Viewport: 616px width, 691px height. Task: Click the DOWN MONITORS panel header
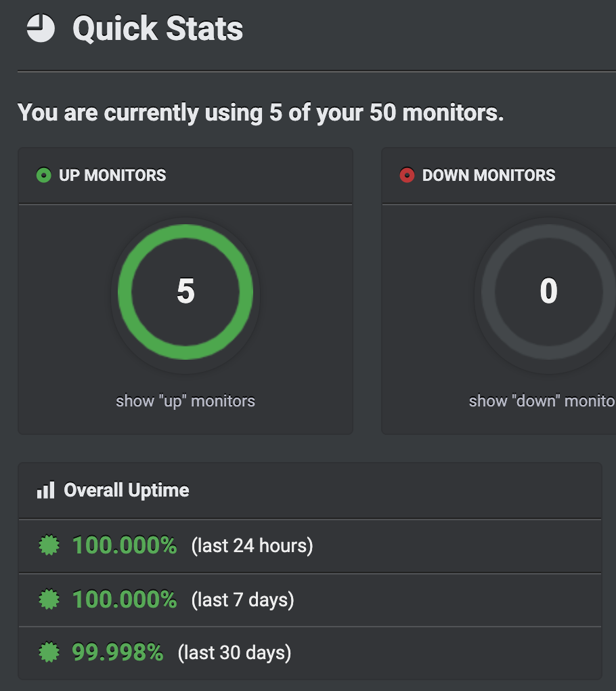point(489,175)
